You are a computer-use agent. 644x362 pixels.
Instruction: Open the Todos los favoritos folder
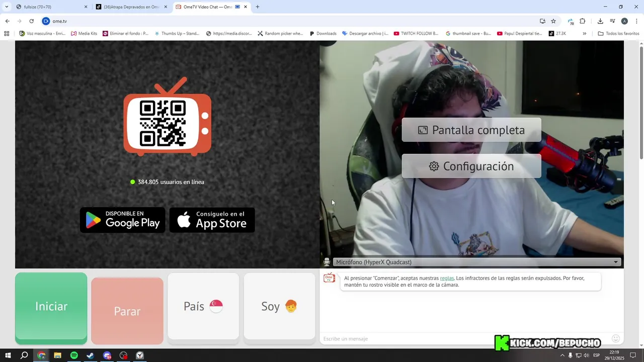[x=618, y=34]
